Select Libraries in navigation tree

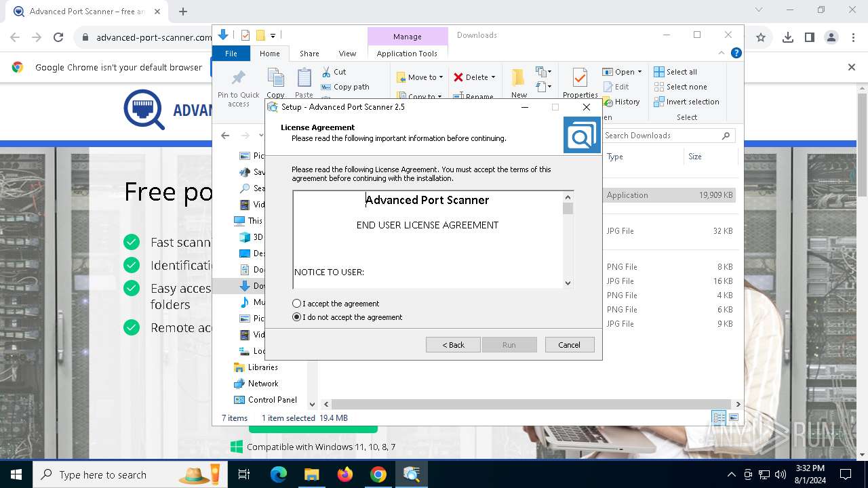(262, 367)
